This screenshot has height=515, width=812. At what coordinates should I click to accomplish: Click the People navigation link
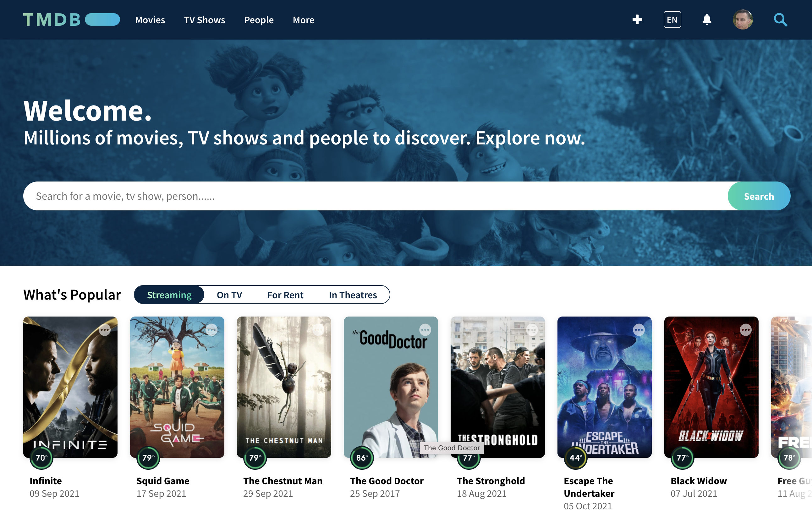259,19
